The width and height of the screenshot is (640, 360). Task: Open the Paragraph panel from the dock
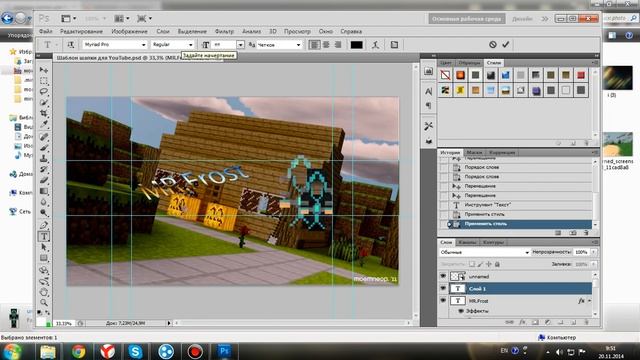428,105
